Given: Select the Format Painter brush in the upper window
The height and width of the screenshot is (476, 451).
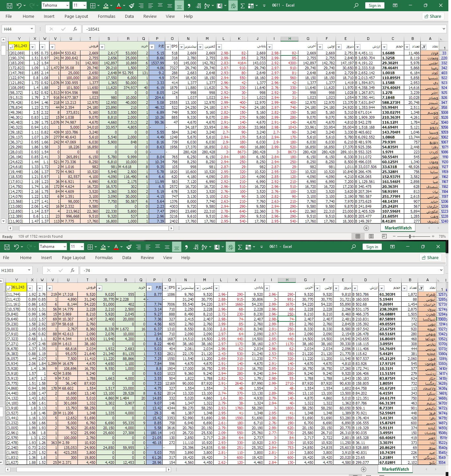Looking at the screenshot, I should coord(132,6).
